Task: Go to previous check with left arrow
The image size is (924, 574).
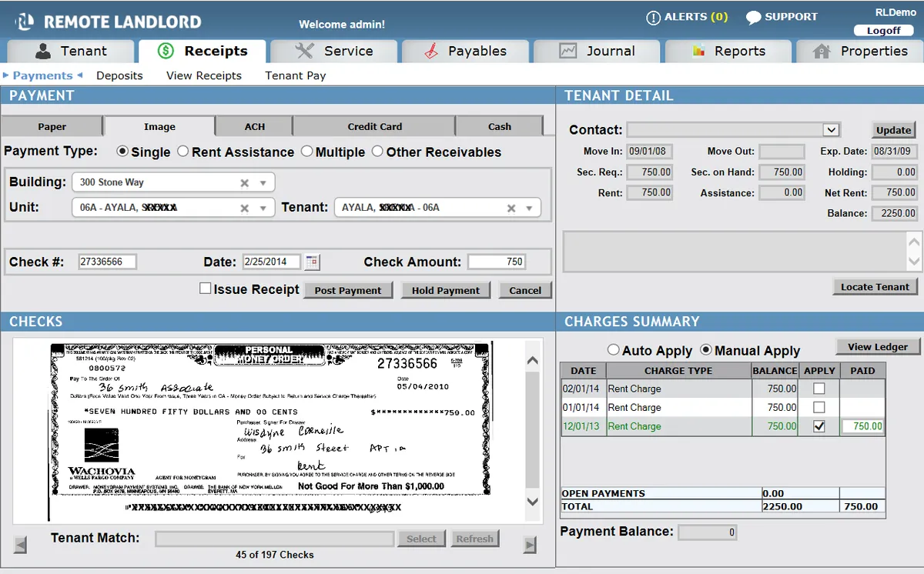Action: pyautogui.click(x=21, y=546)
